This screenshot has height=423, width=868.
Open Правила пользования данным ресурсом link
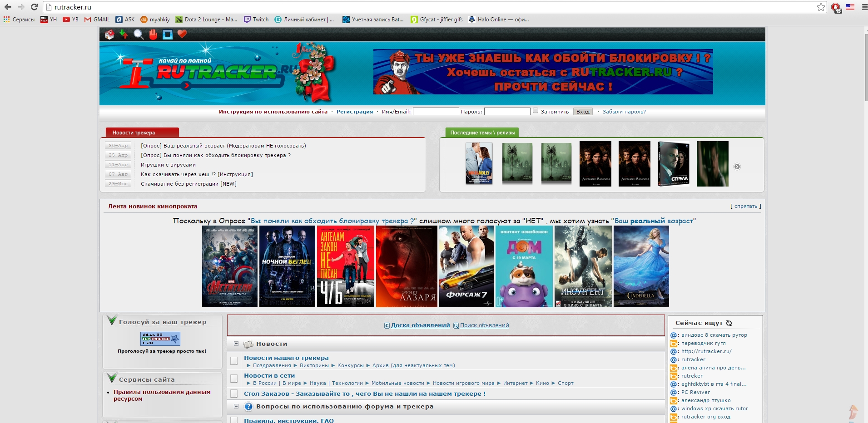click(162, 395)
